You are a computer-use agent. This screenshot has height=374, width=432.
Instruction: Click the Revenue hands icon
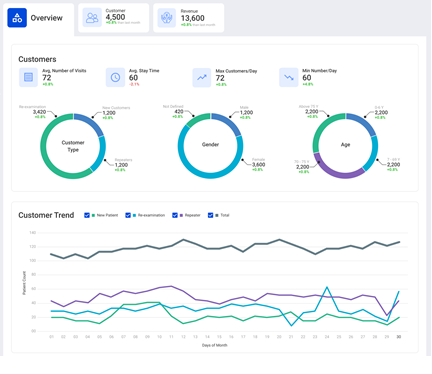[x=166, y=18]
